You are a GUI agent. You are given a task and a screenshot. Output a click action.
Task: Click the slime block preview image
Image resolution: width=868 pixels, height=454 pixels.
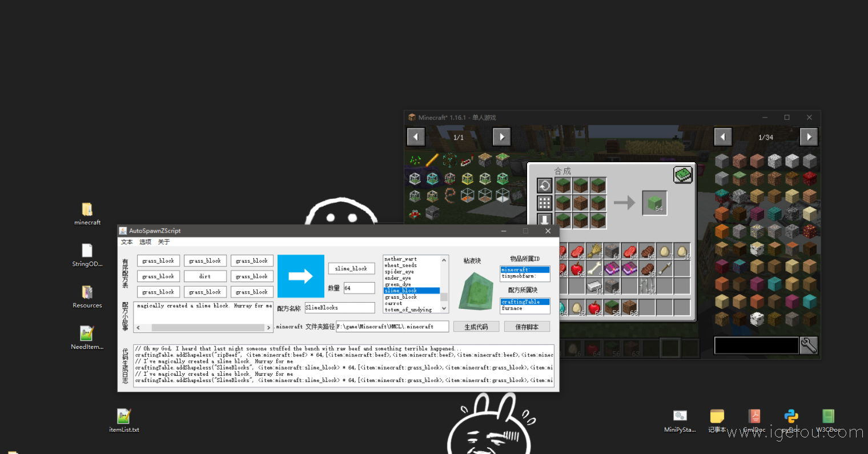point(476,292)
